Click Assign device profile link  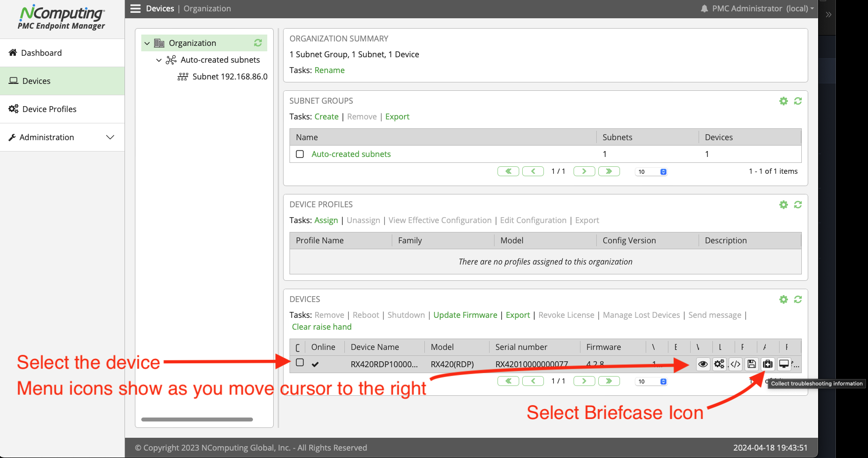pyautogui.click(x=326, y=220)
